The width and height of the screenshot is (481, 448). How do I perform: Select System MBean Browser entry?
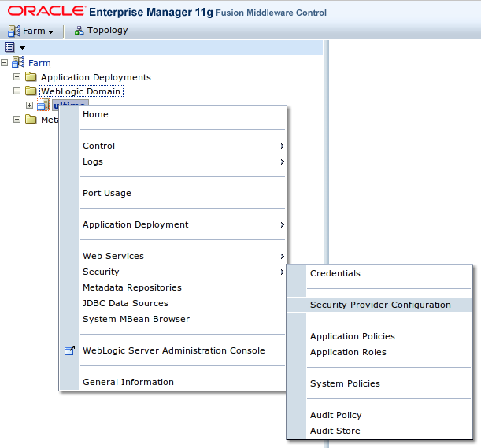(x=135, y=319)
